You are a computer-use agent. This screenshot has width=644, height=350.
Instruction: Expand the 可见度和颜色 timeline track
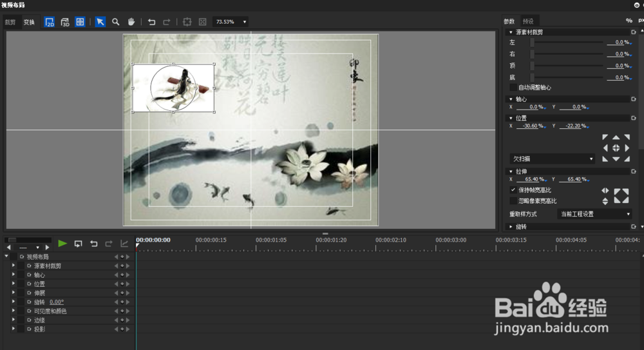(x=13, y=311)
